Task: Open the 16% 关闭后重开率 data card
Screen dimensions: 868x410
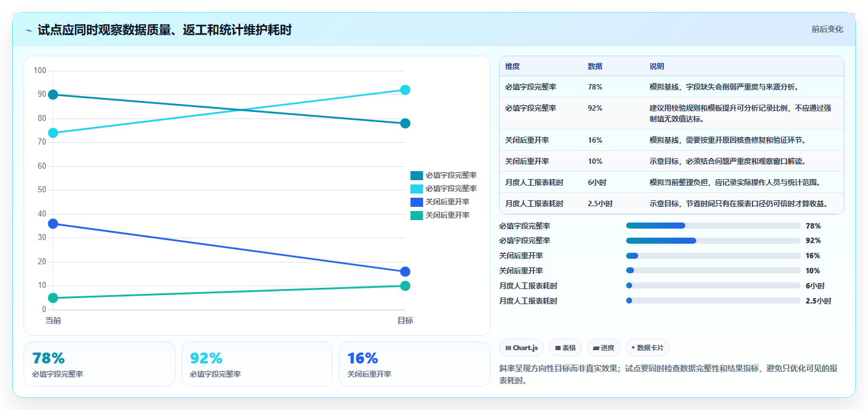Action: (x=414, y=364)
